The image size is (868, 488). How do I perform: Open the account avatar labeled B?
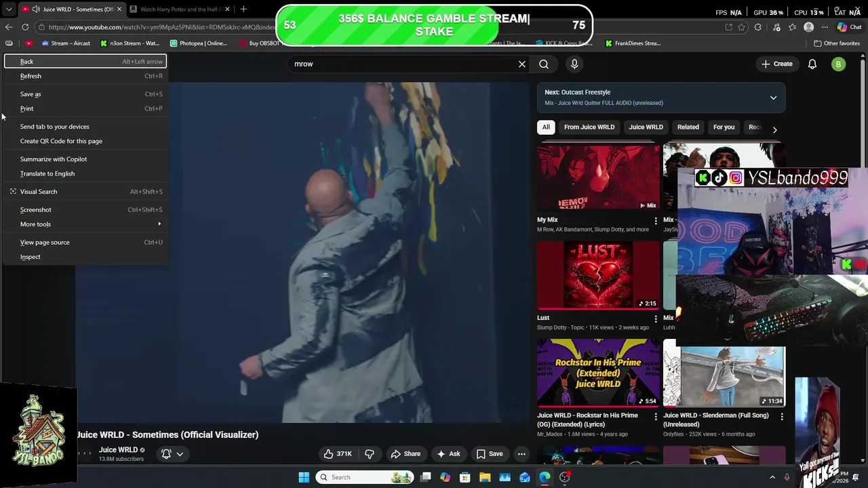point(839,64)
